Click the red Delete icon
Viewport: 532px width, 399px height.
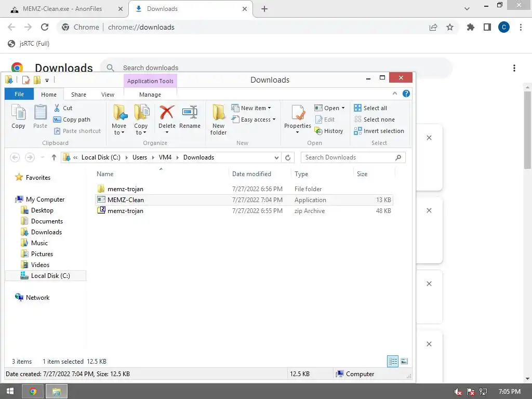pyautogui.click(x=167, y=113)
